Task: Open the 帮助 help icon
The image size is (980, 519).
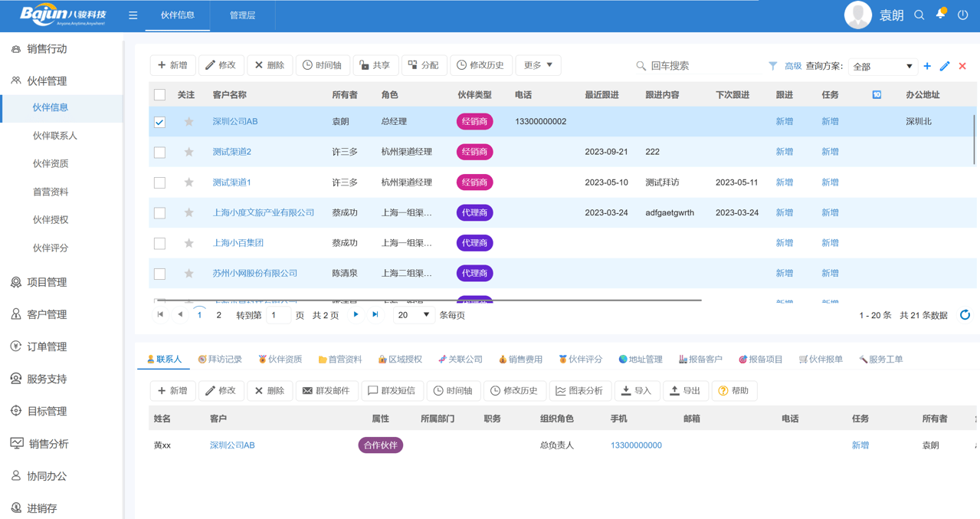Action: [x=733, y=390]
